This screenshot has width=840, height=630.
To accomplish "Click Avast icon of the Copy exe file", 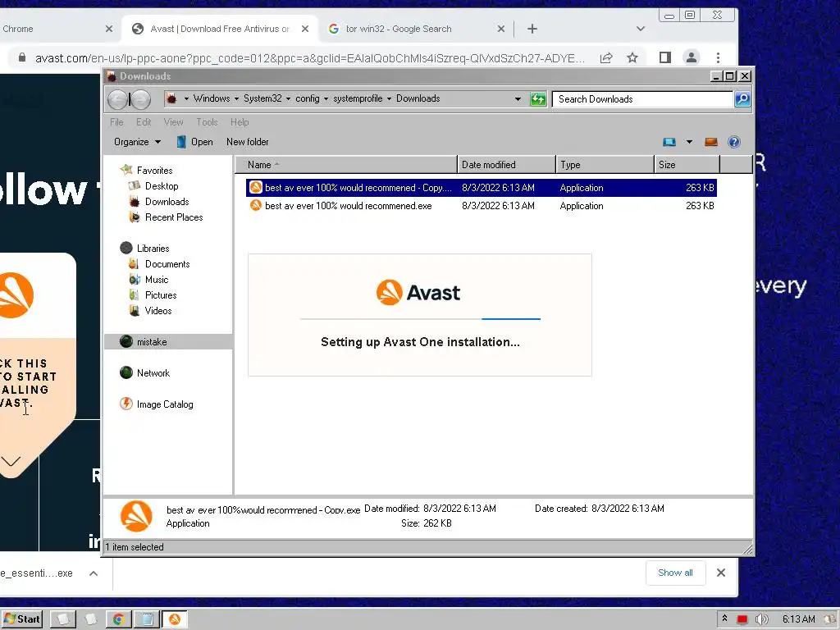I will [x=256, y=188].
